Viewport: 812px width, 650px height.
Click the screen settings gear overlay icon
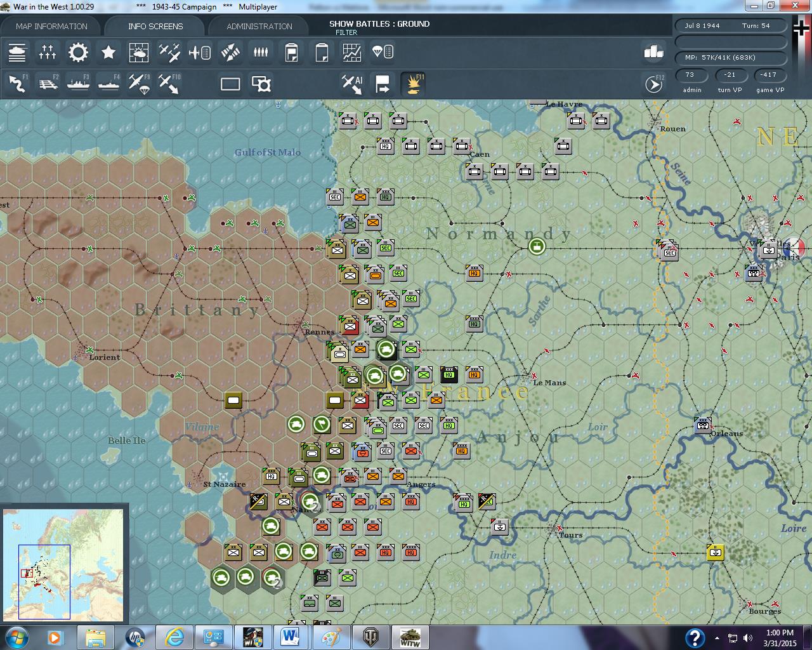(261, 84)
